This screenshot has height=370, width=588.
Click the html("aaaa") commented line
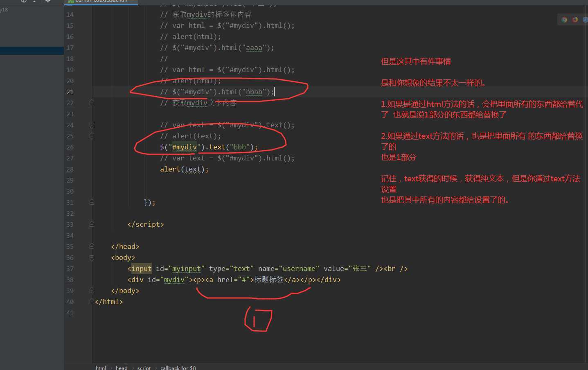click(x=217, y=47)
